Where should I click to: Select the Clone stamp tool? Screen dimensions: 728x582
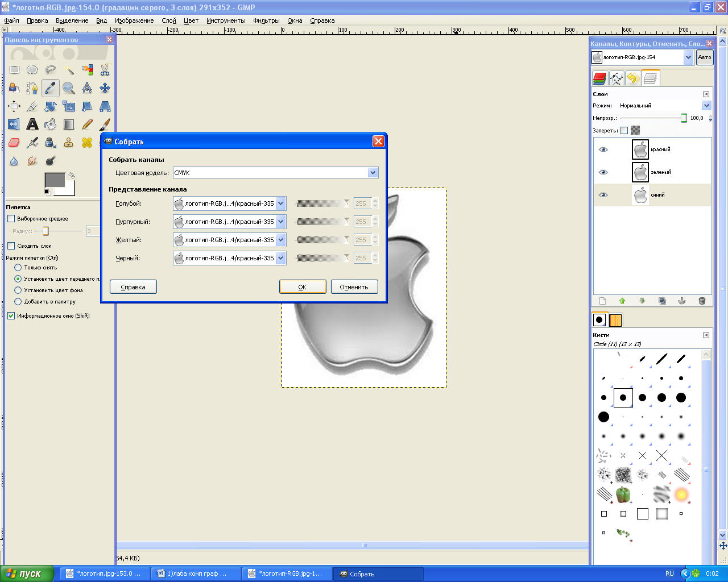point(69,143)
